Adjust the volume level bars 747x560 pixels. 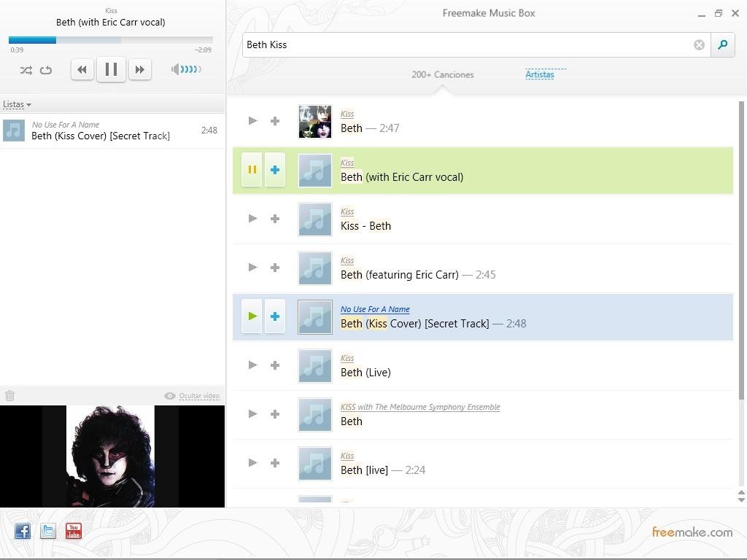coord(190,69)
